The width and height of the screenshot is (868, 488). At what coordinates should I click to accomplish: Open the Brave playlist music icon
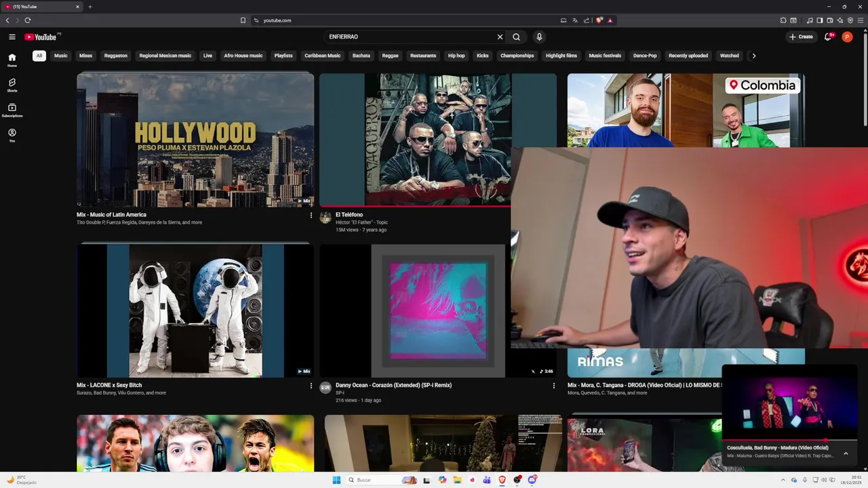[809, 20]
